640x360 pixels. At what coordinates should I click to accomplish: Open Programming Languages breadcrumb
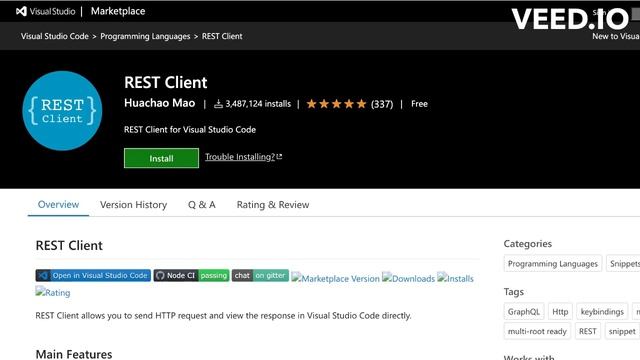[x=145, y=36]
